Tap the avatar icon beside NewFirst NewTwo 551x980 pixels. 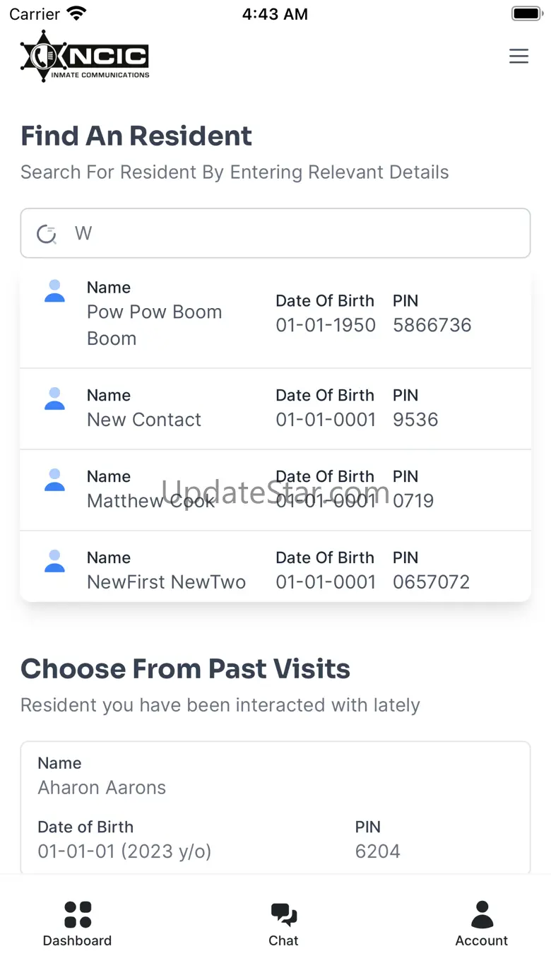pos(54,562)
